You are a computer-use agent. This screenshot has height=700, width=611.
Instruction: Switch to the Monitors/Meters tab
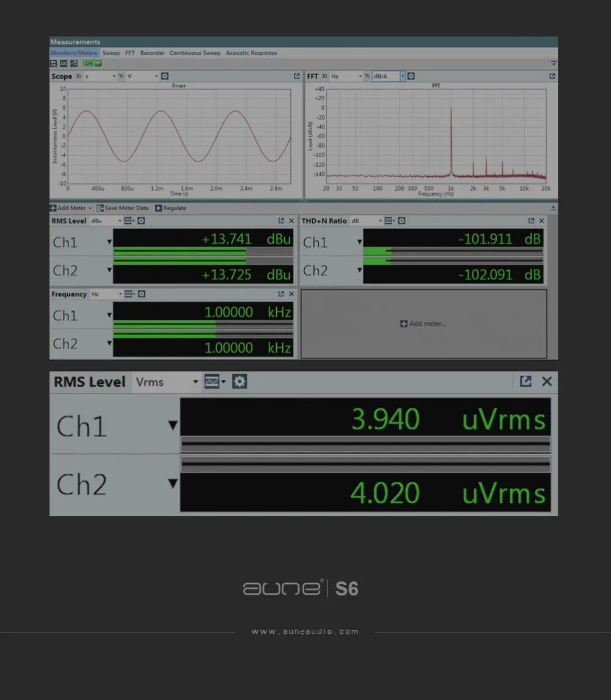(74, 53)
